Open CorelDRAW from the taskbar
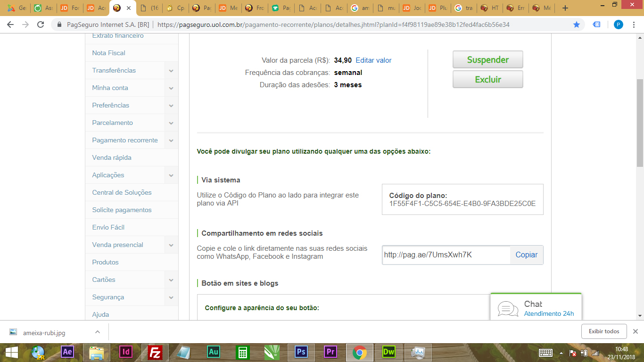Viewport: 644px width, 362px height. pos(272,352)
